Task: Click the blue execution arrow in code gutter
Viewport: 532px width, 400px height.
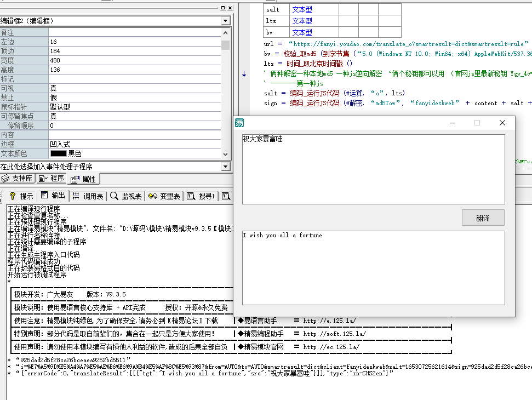Action: point(244,74)
